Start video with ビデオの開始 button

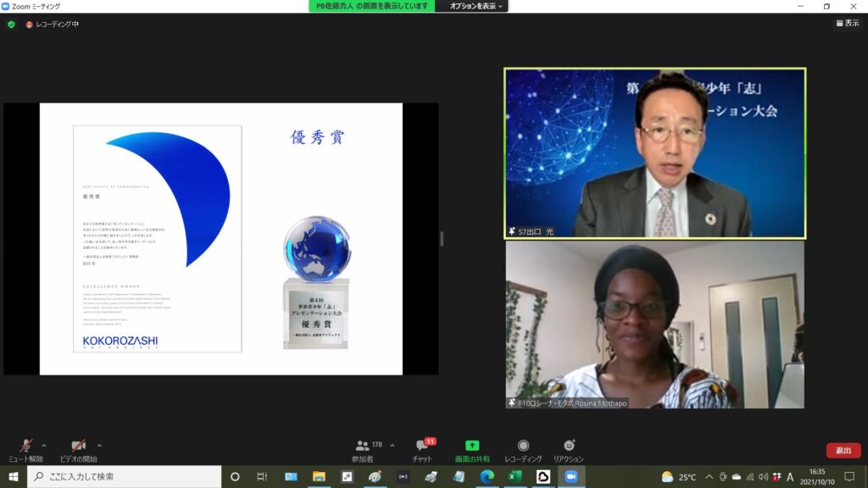[x=78, y=451]
